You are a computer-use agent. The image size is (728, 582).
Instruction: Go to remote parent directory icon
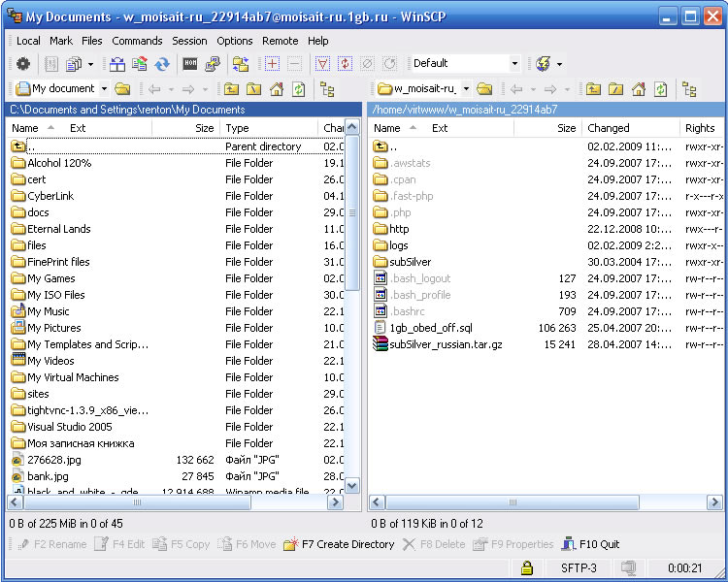pyautogui.click(x=593, y=89)
